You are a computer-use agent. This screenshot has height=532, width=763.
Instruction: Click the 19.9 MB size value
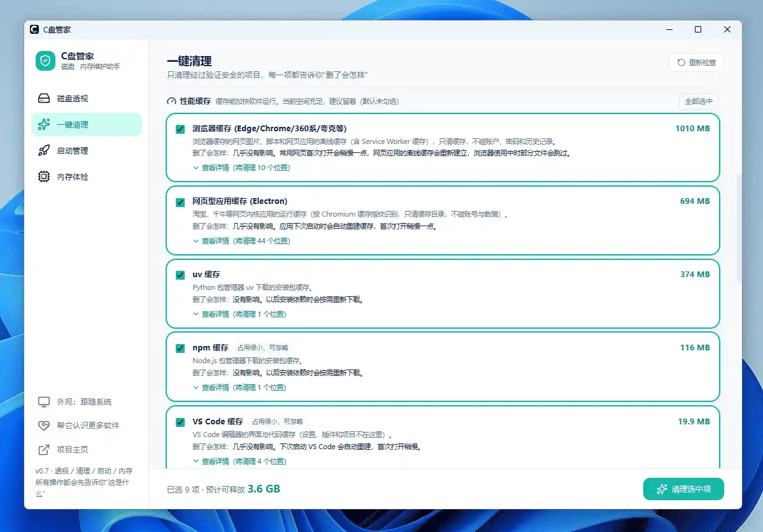click(x=694, y=422)
